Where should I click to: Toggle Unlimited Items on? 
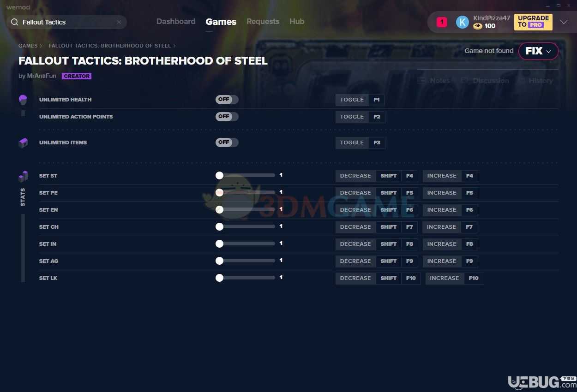(227, 143)
